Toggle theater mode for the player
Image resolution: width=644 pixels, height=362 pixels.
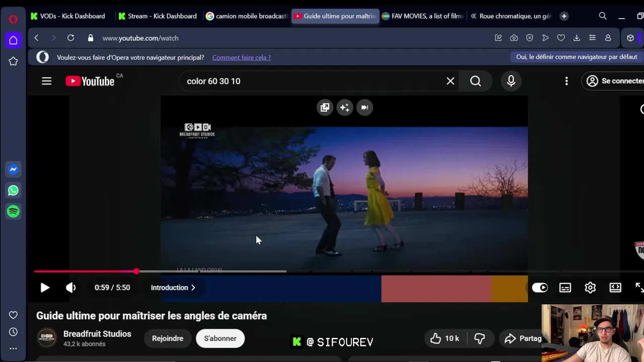pyautogui.click(x=615, y=288)
